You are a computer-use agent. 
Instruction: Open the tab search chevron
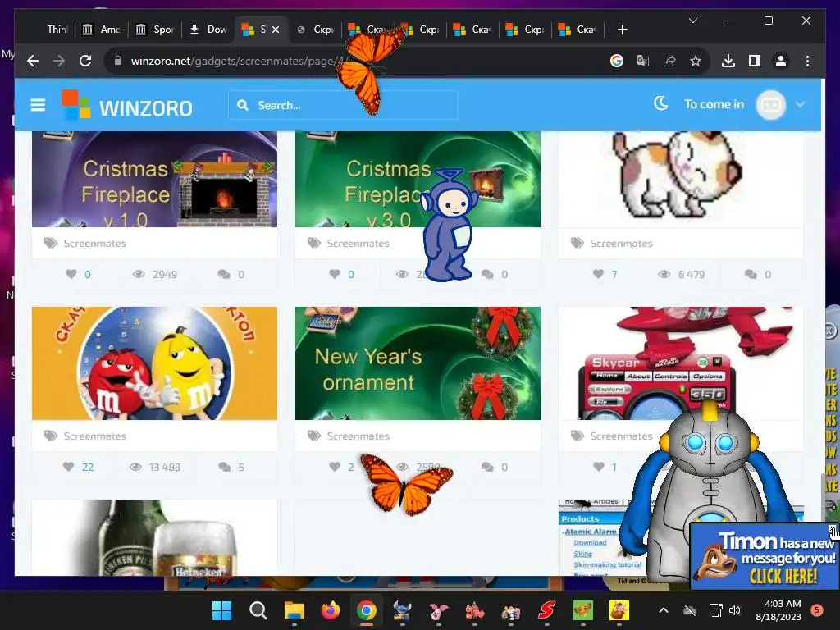[x=692, y=21]
